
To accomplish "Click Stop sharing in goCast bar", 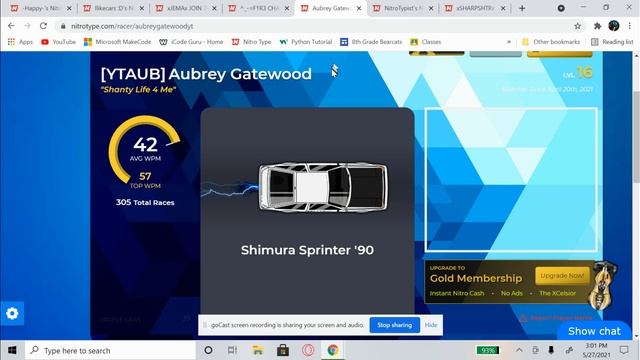I will pyautogui.click(x=394, y=325).
